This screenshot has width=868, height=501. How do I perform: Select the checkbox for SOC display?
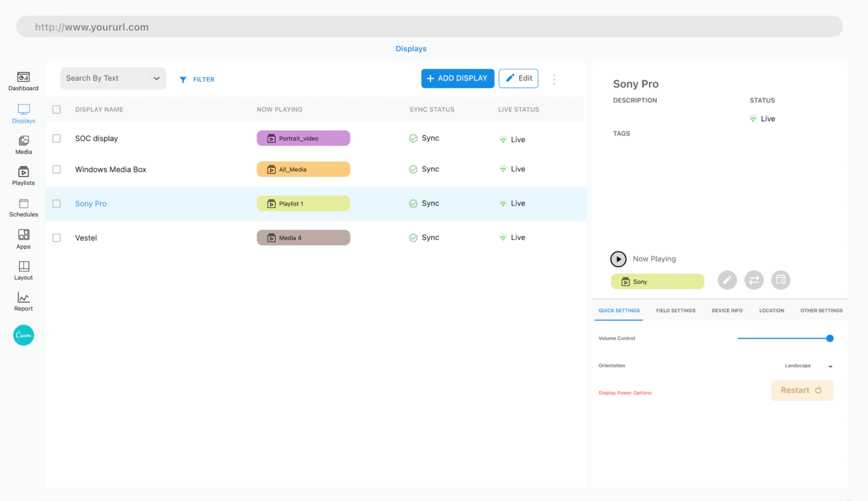point(56,138)
